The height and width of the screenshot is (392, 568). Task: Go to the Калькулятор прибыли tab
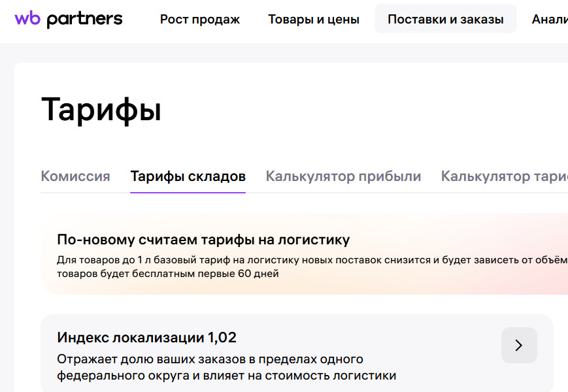click(343, 176)
